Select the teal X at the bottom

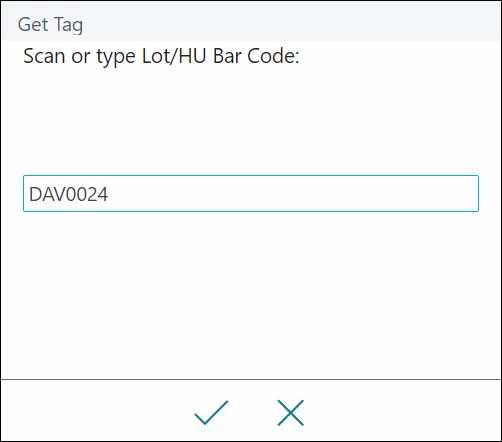pyautogui.click(x=291, y=413)
